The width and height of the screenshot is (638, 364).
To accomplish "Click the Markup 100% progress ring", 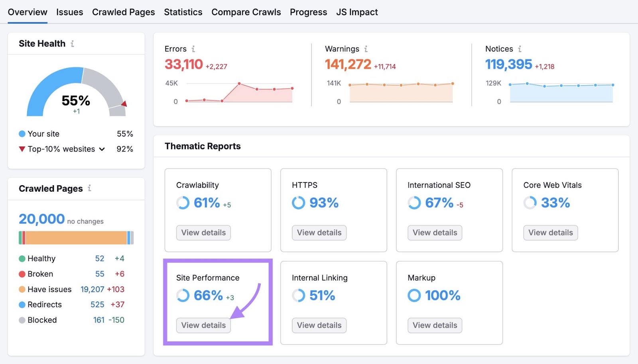I will (x=414, y=296).
